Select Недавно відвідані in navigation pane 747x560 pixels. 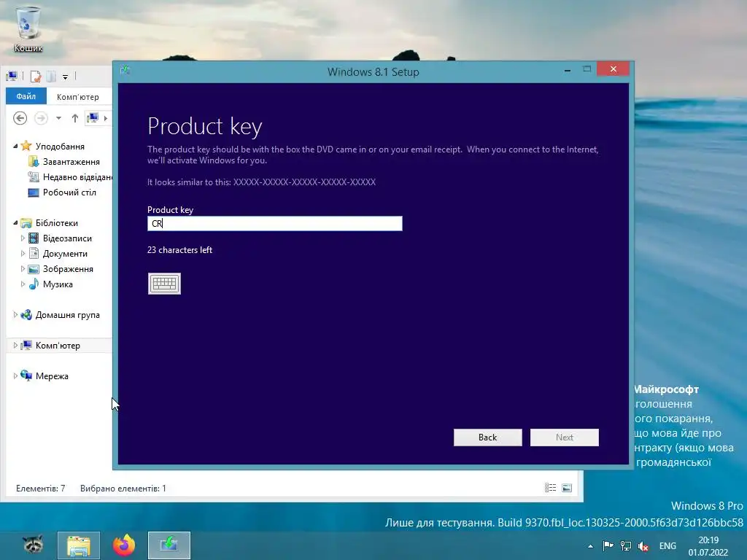click(77, 176)
